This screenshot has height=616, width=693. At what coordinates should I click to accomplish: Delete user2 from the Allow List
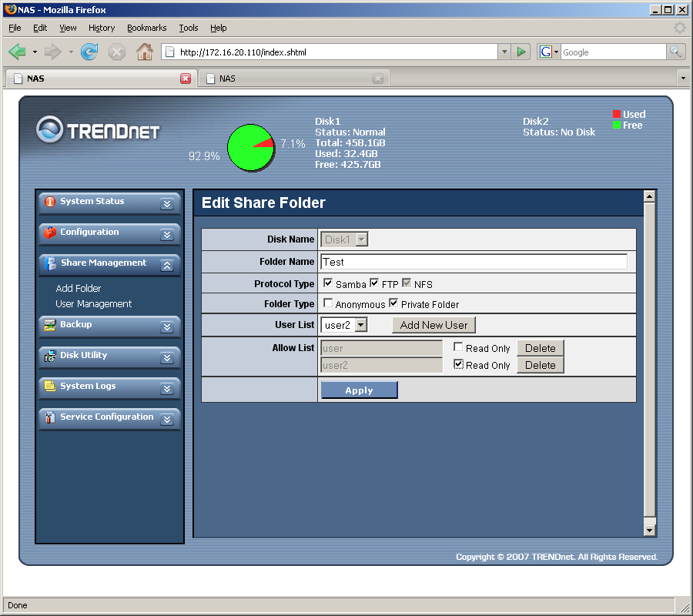click(540, 365)
